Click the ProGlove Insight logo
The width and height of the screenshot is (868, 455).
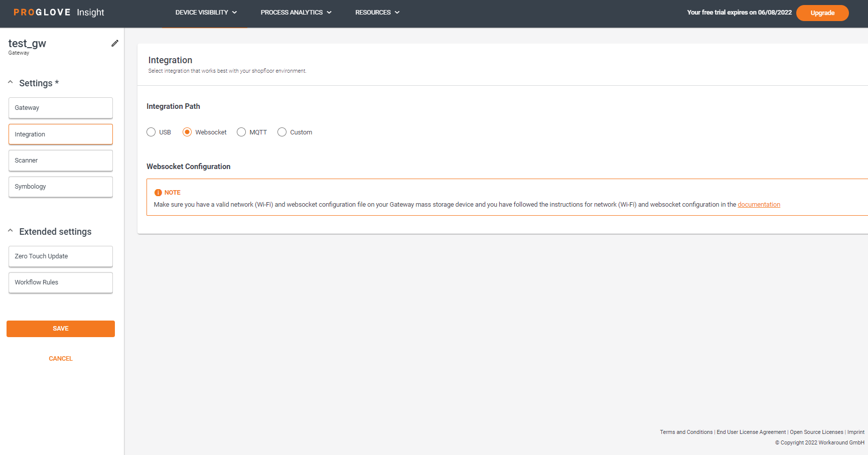click(59, 13)
